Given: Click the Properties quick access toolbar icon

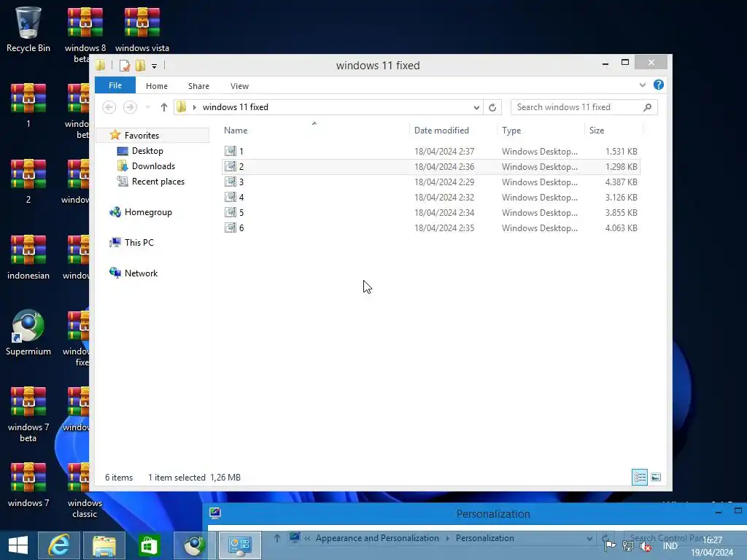Looking at the screenshot, I should tap(125, 65).
